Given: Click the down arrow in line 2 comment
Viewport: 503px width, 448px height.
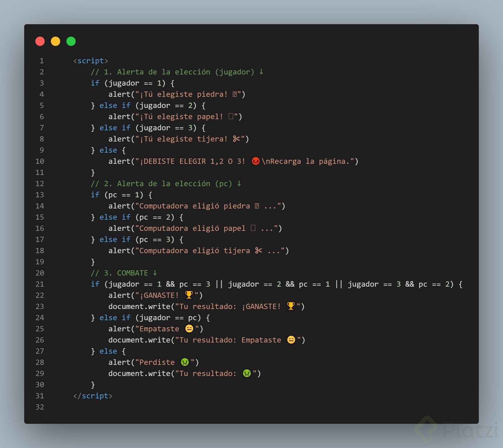Looking at the screenshot, I should coord(261,72).
